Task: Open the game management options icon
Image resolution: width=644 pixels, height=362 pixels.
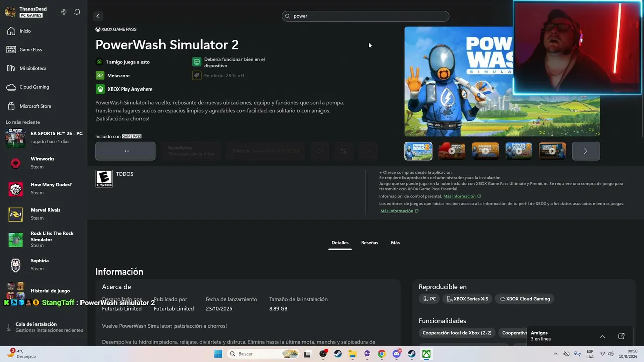Action: click(x=344, y=151)
